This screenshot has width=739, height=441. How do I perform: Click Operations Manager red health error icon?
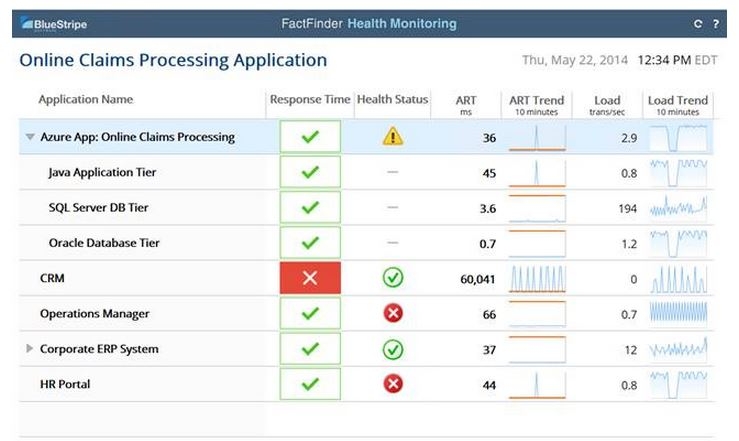(393, 313)
